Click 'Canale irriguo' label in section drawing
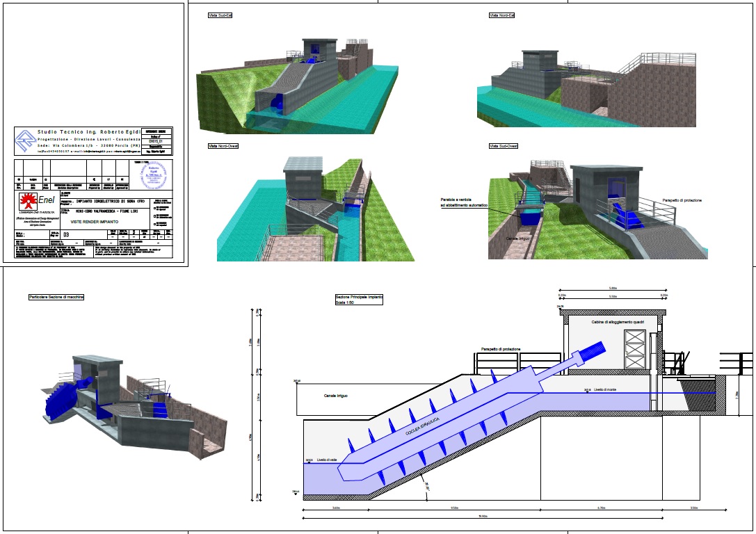 [x=335, y=396]
